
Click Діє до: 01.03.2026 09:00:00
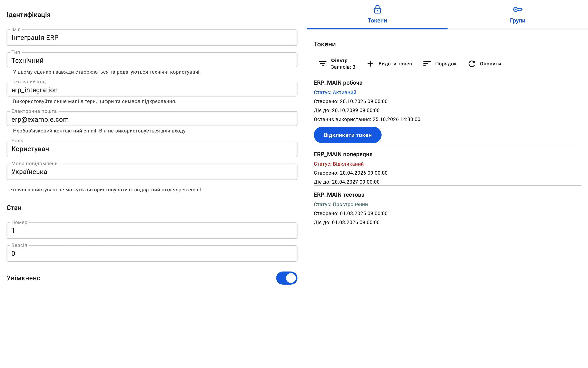346,222
